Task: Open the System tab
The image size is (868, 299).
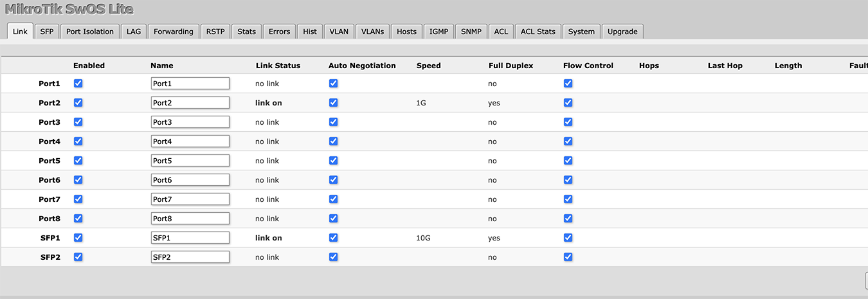Action: pyautogui.click(x=581, y=32)
